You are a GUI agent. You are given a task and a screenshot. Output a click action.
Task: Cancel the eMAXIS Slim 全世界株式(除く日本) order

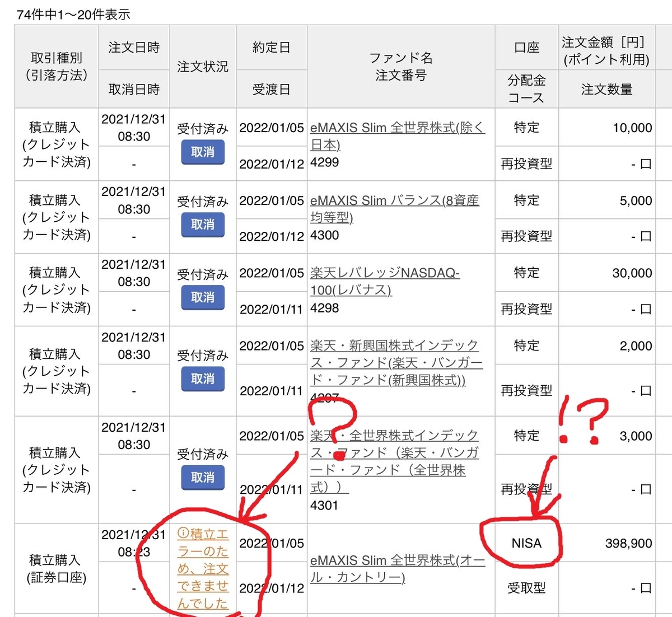pyautogui.click(x=203, y=152)
